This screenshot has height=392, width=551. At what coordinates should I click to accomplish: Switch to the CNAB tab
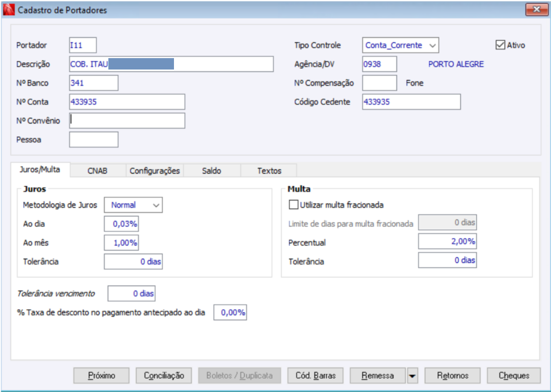pyautogui.click(x=98, y=170)
